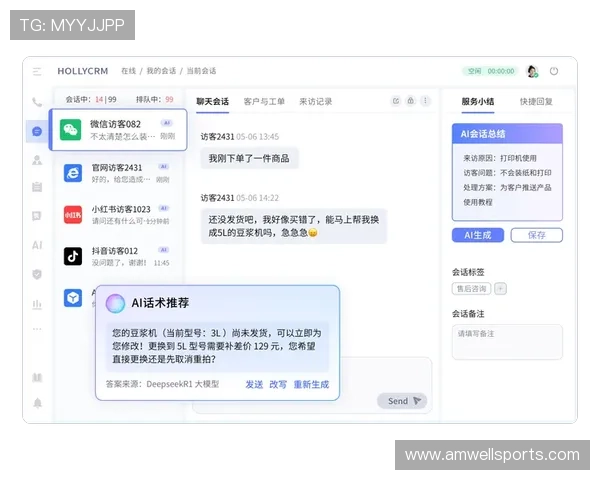Image resolution: width=600 pixels, height=480 pixels.
Task: Open the bar chart statistics sidebar icon
Action: coord(37,304)
